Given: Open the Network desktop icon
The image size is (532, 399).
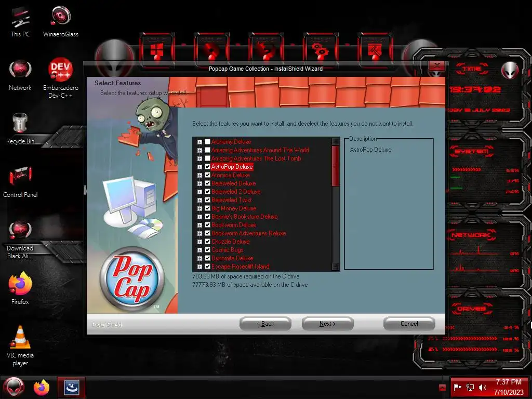Looking at the screenshot, I should (x=20, y=75).
